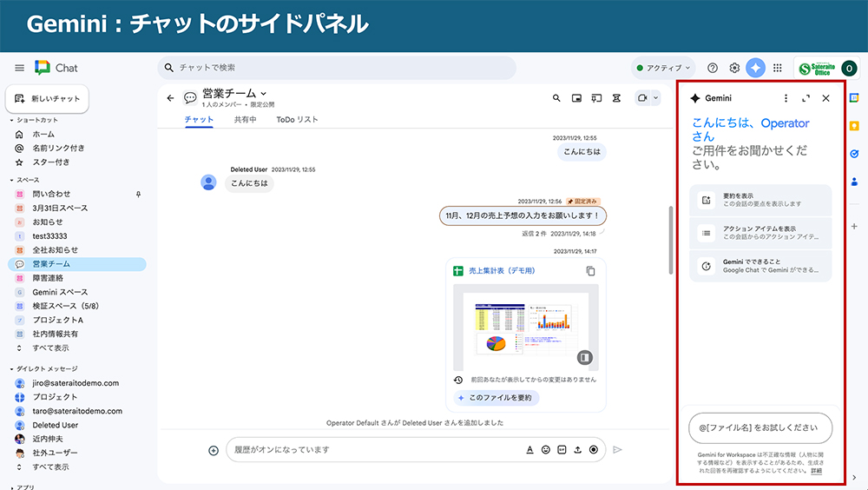The width and height of the screenshot is (868, 490).
Task: Open the settings gear icon
Action: coord(734,68)
